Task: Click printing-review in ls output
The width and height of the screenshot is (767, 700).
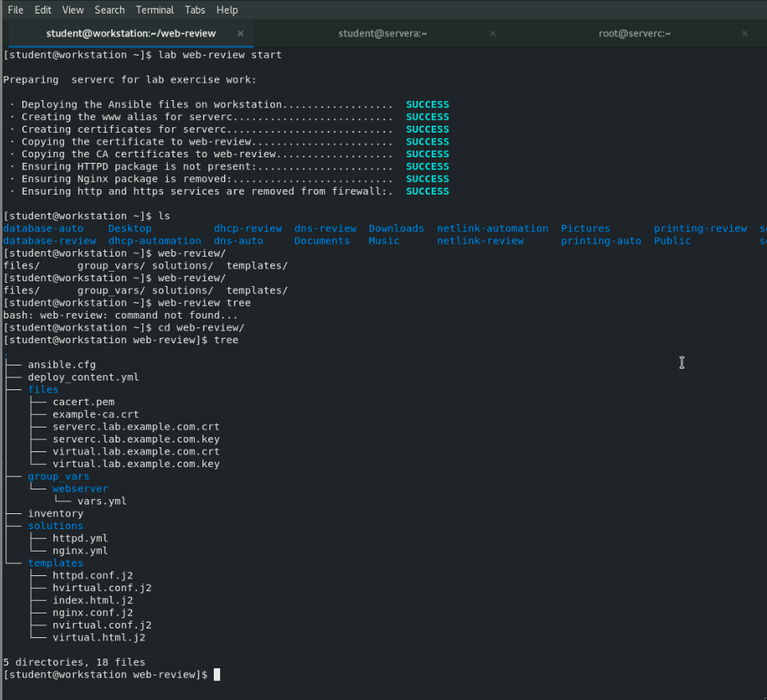Action: pos(700,228)
